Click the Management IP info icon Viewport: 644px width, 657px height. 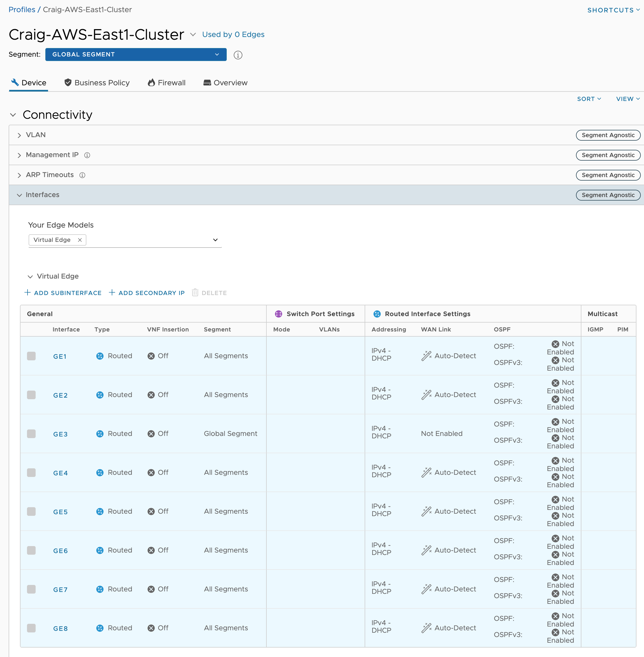tap(87, 155)
